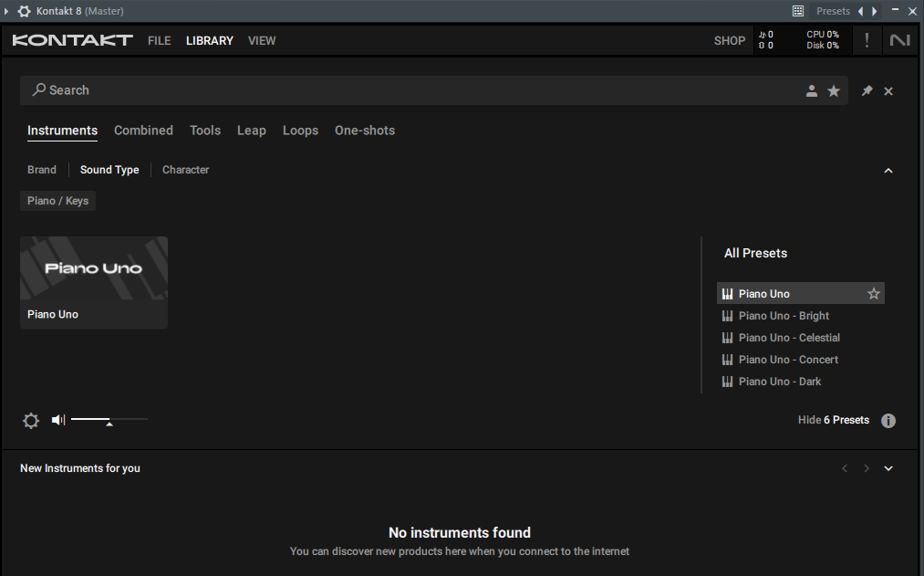Click New Instruments for you heading

tap(80, 468)
